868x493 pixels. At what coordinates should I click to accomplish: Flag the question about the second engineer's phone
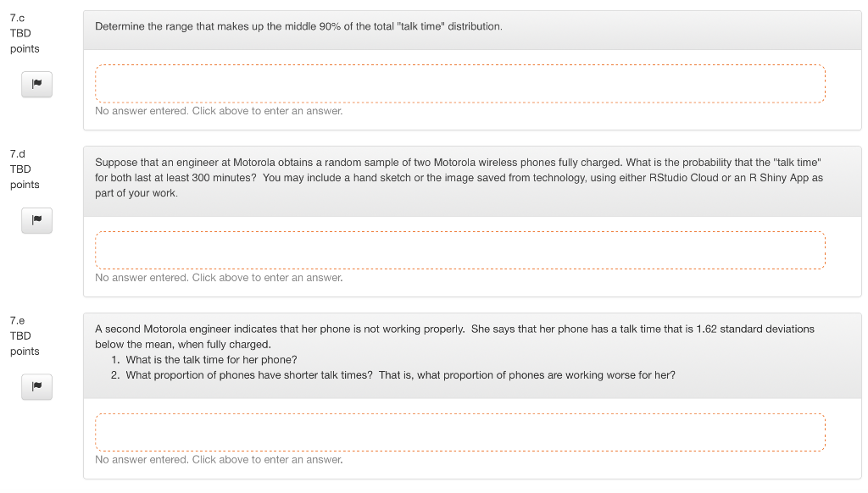tap(36, 387)
